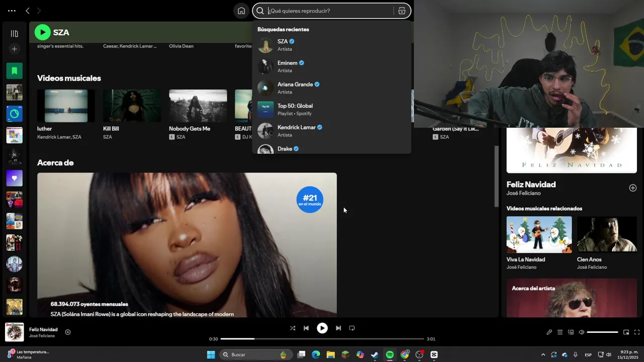Mute with the volume speaker icon

(582, 332)
